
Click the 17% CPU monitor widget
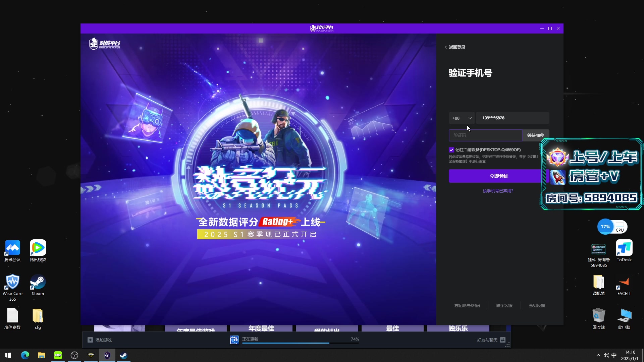tap(612, 227)
